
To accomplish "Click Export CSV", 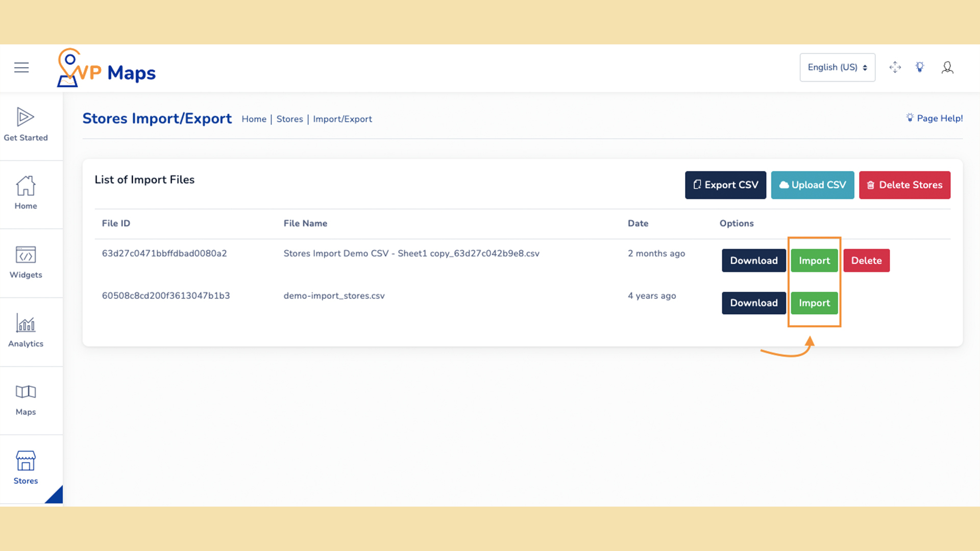I will pos(725,185).
